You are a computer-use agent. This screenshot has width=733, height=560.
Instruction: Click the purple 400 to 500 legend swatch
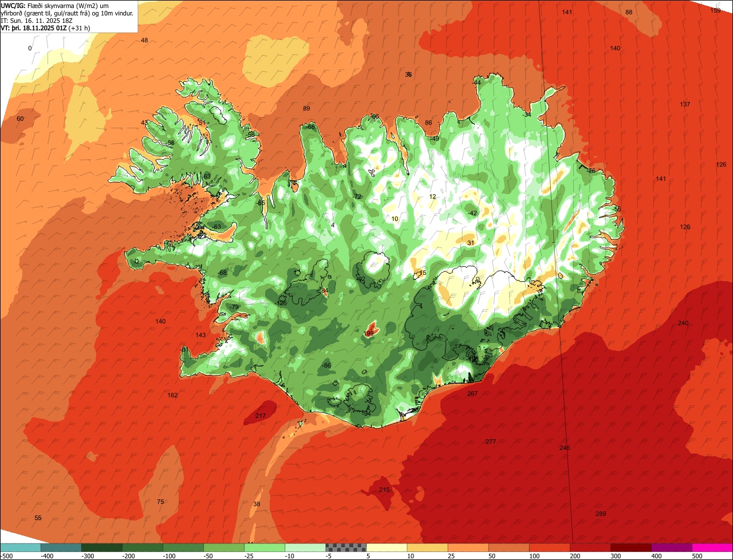point(672,547)
